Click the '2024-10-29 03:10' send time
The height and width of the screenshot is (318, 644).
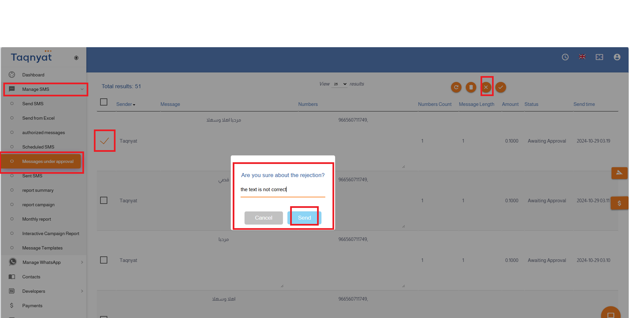[x=593, y=260]
